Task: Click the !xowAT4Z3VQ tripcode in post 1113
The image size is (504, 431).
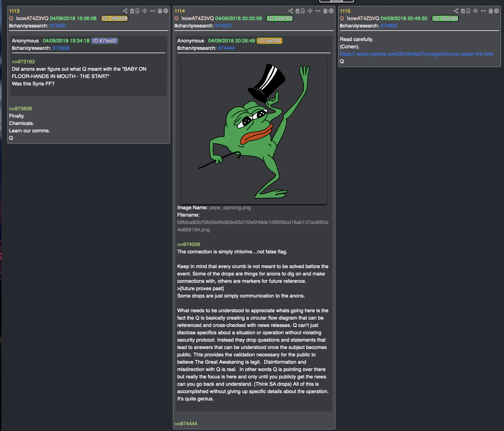Action: 32,18
